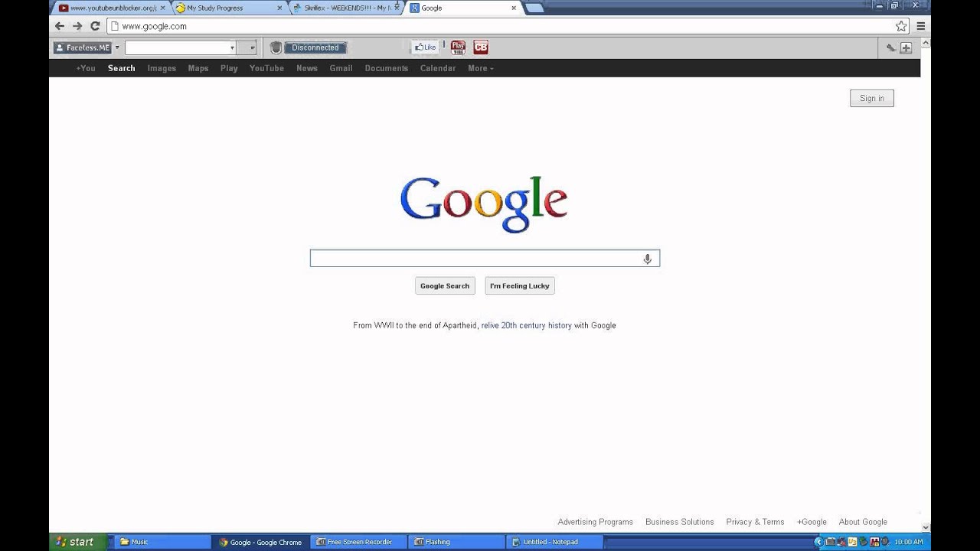Click the plus icon on the toolbar
The height and width of the screenshot is (551, 980).
[906, 47]
